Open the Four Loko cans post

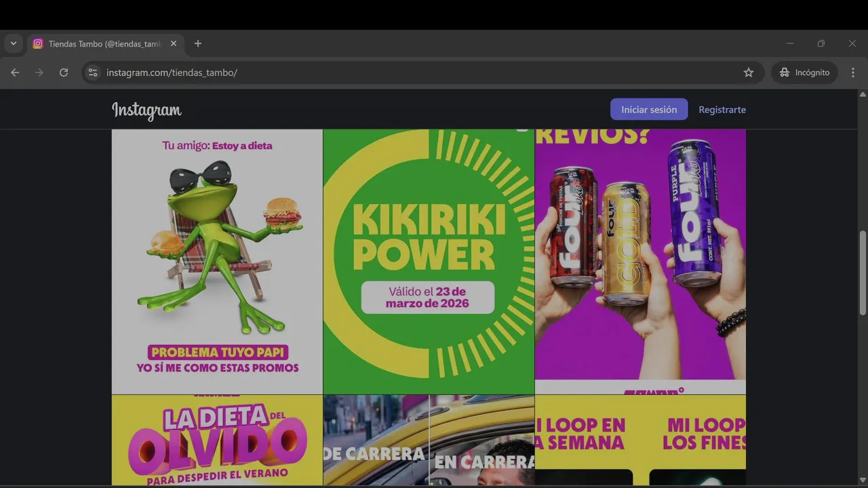[x=640, y=262]
